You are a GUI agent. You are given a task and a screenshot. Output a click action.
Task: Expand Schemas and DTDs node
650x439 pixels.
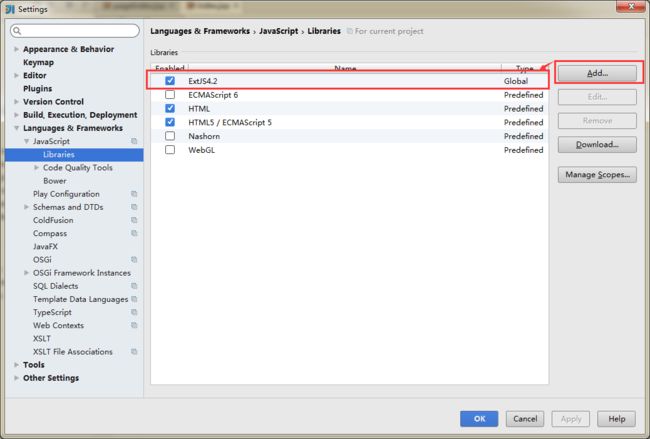(27, 207)
